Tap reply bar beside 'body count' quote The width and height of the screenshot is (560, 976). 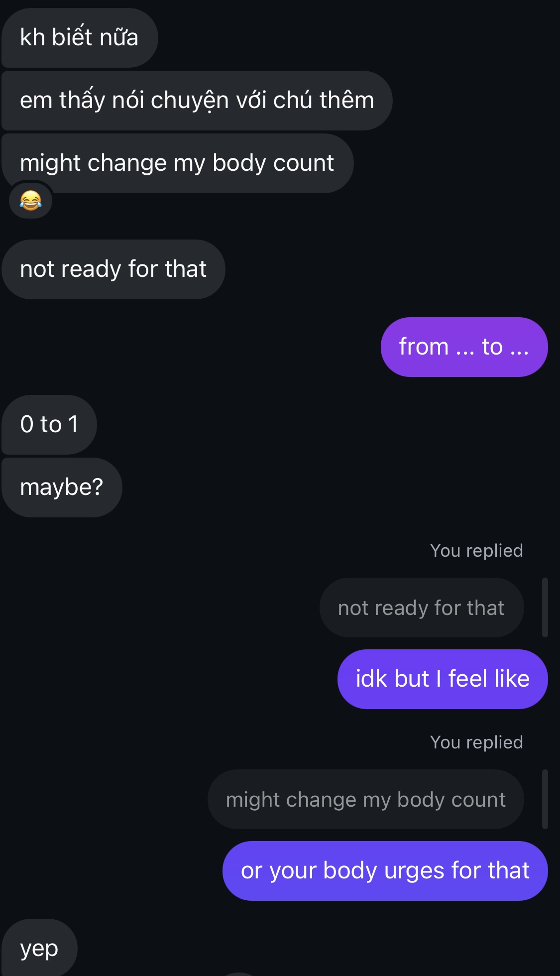pos(545,799)
